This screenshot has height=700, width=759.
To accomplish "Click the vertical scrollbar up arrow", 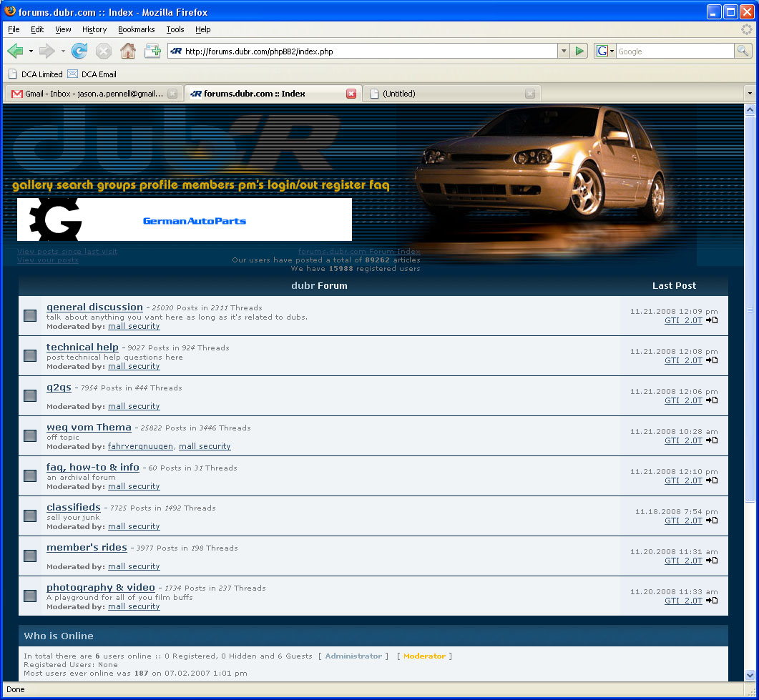I will (x=750, y=110).
